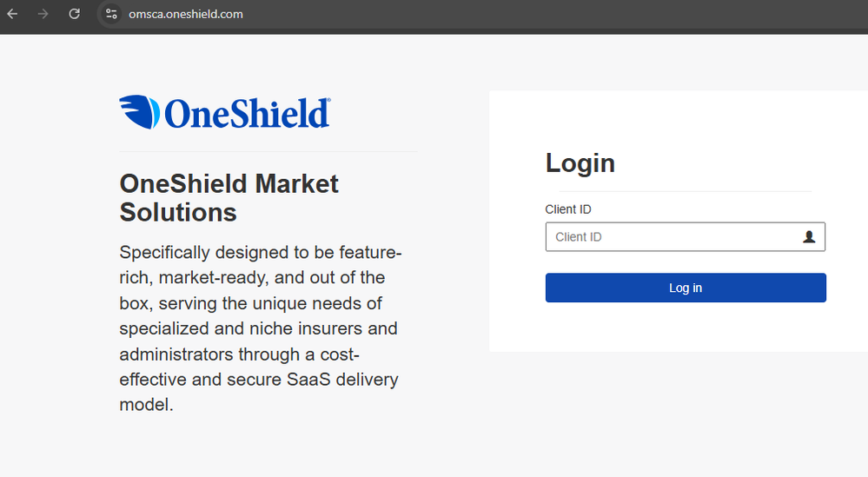This screenshot has height=477, width=868.
Task: Click blank space in white login panel below button
Action: click(678, 328)
